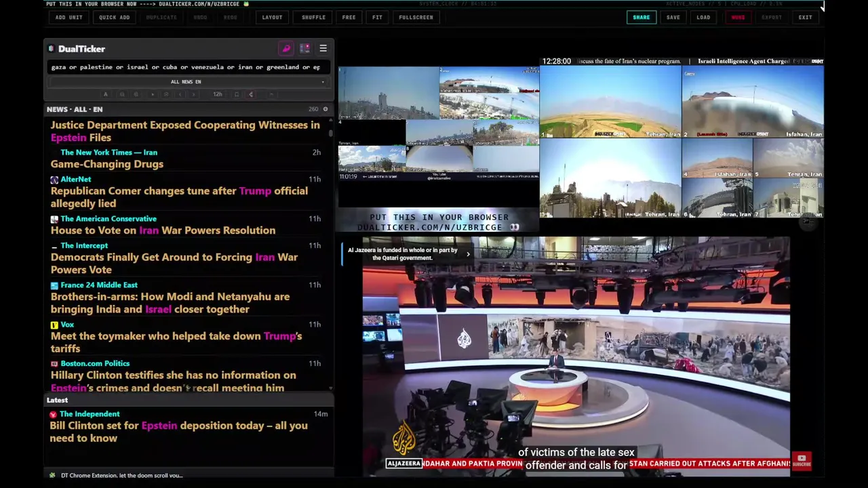Click the DT Chrome Extension icon in the status bar
Image resolution: width=868 pixels, height=488 pixels.
point(53,475)
